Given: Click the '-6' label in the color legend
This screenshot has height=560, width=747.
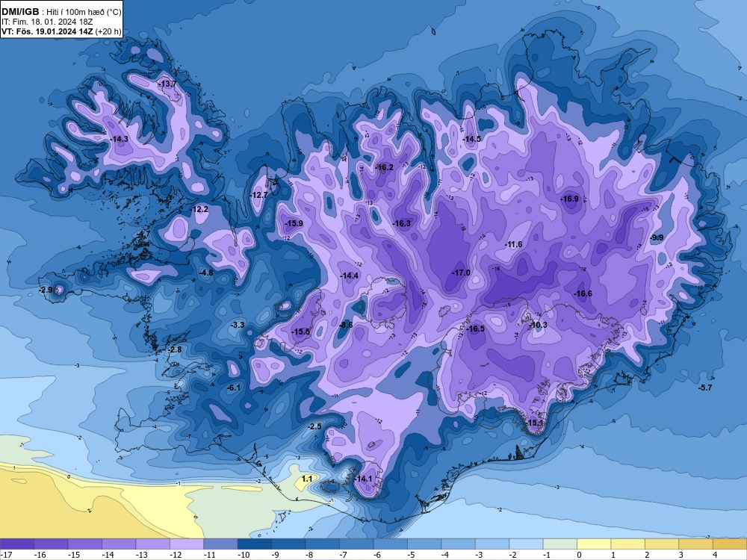Looking at the screenshot, I should click(377, 554).
